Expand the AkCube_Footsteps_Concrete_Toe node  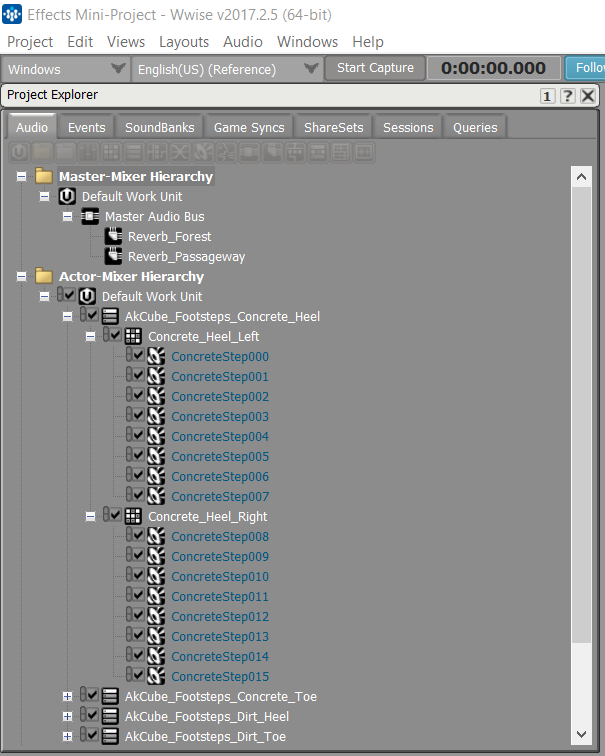[x=67, y=696]
